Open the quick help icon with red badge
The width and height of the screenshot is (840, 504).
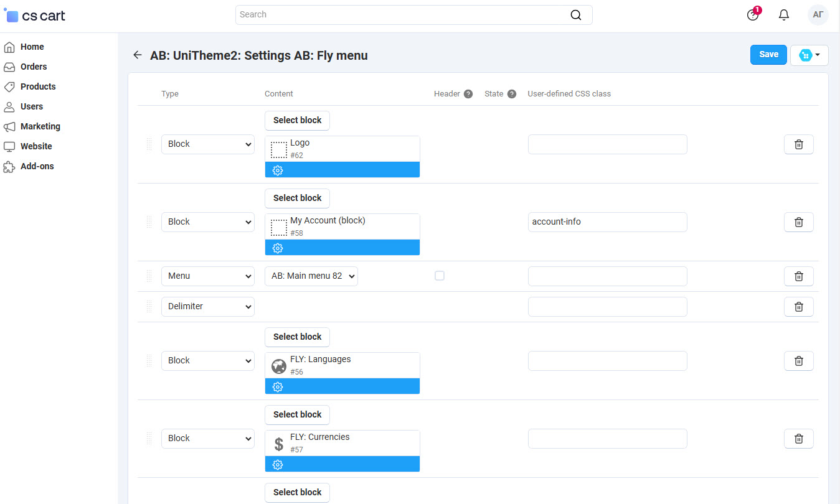click(753, 14)
